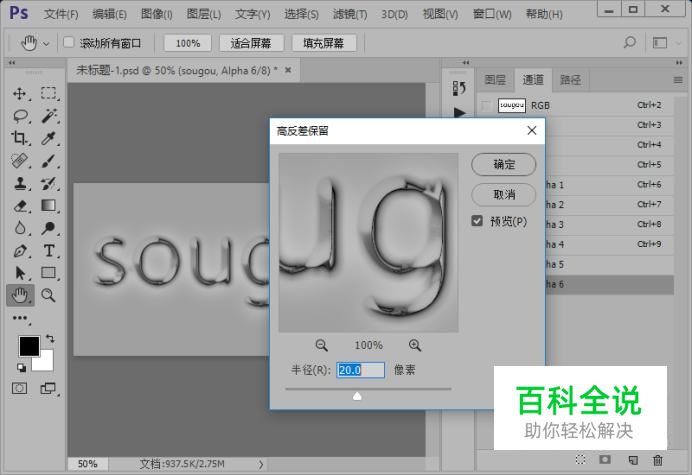Image resolution: width=692 pixels, height=475 pixels.
Task: Uncheck the Preview checkbox
Action: click(477, 220)
